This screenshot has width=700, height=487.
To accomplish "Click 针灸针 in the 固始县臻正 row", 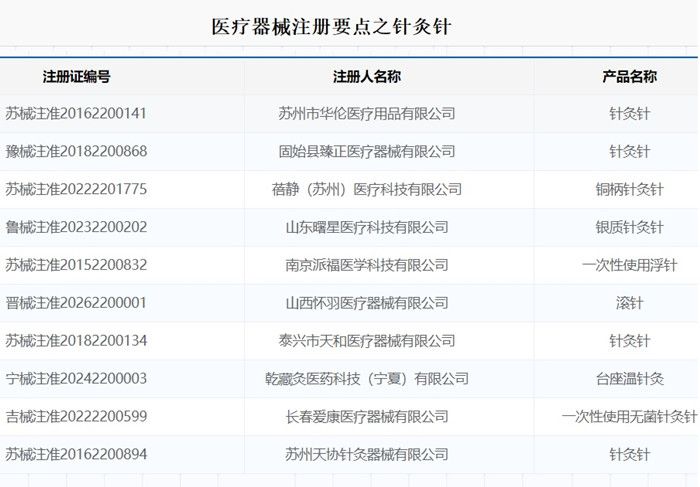I will click(629, 152).
